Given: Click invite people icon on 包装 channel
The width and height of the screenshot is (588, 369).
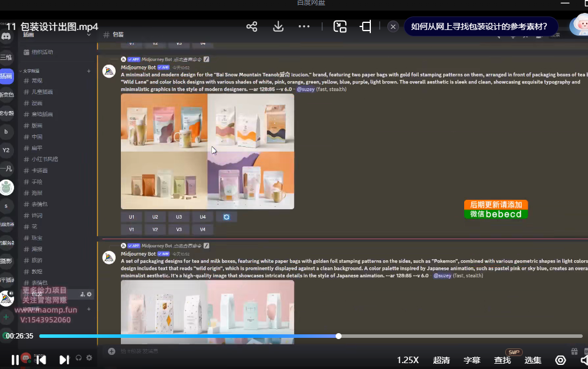Looking at the screenshot, I should pos(83,294).
